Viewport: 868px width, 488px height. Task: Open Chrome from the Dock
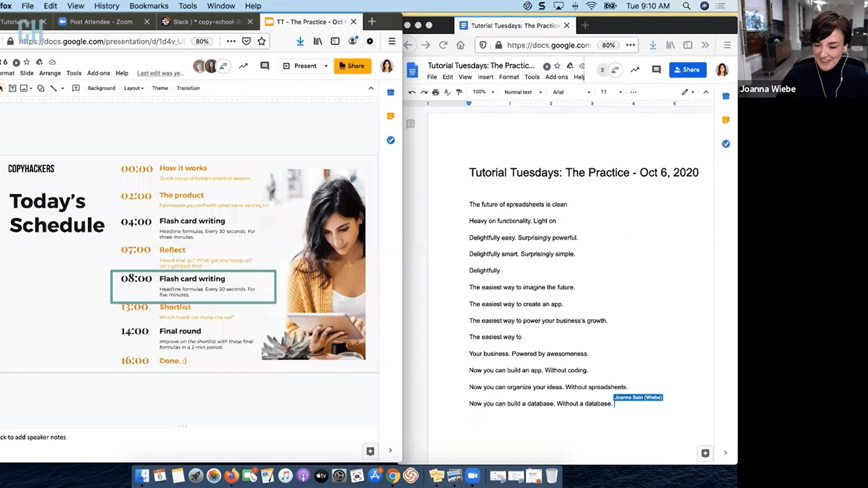(x=393, y=476)
